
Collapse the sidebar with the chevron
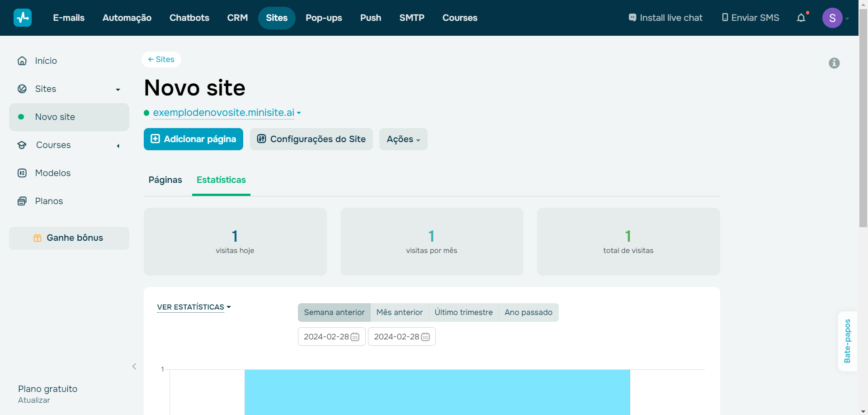coord(134,366)
